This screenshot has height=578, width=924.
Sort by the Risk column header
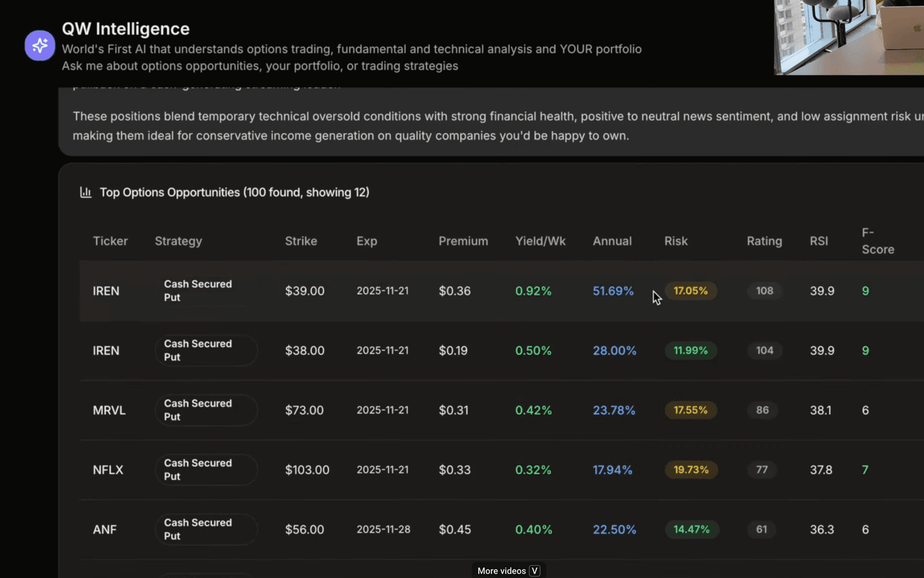click(676, 241)
